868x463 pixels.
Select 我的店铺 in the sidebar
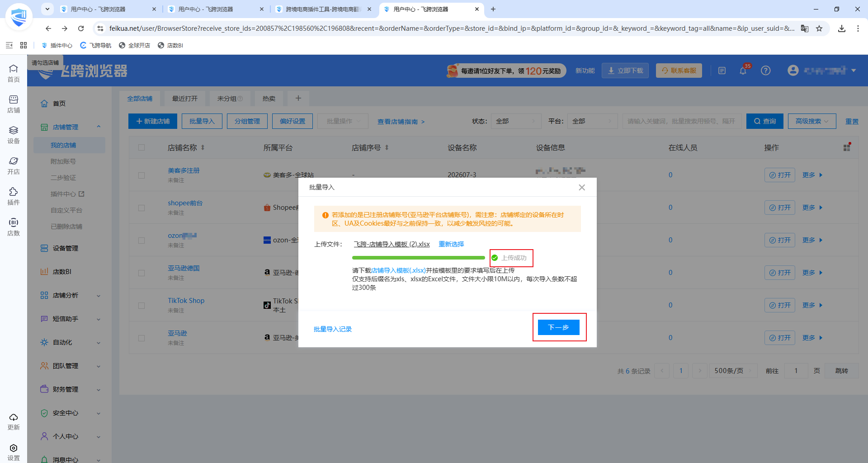(69, 145)
